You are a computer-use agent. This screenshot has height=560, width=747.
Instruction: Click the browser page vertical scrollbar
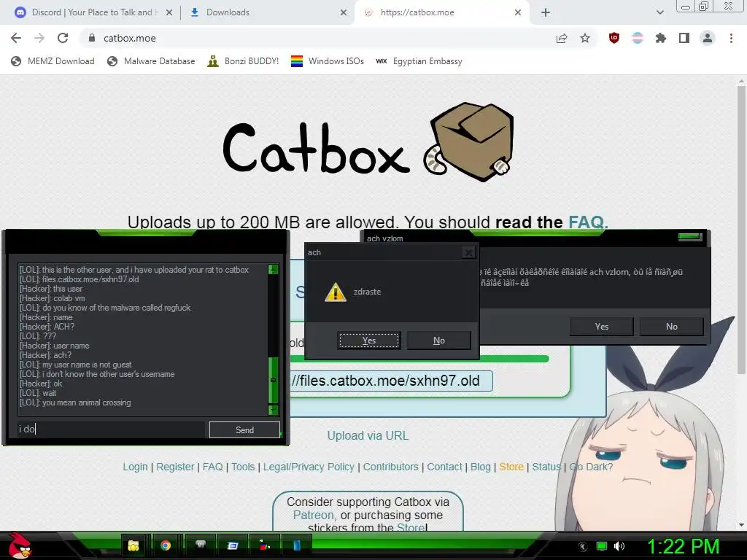click(x=741, y=228)
